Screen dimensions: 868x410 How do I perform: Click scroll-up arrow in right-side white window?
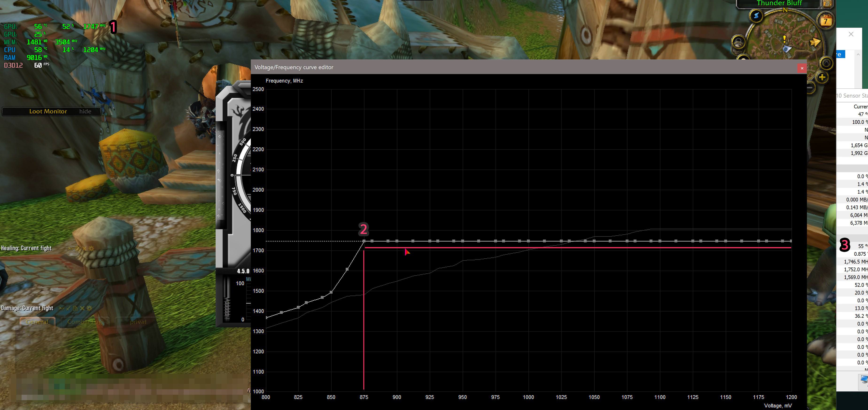point(858,54)
